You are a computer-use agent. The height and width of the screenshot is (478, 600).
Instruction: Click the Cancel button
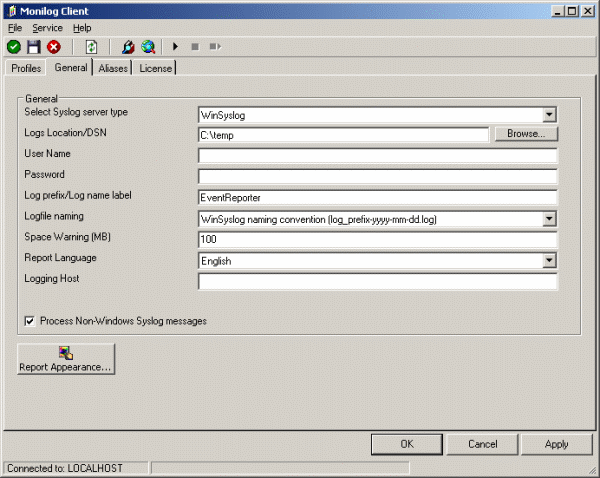483,444
